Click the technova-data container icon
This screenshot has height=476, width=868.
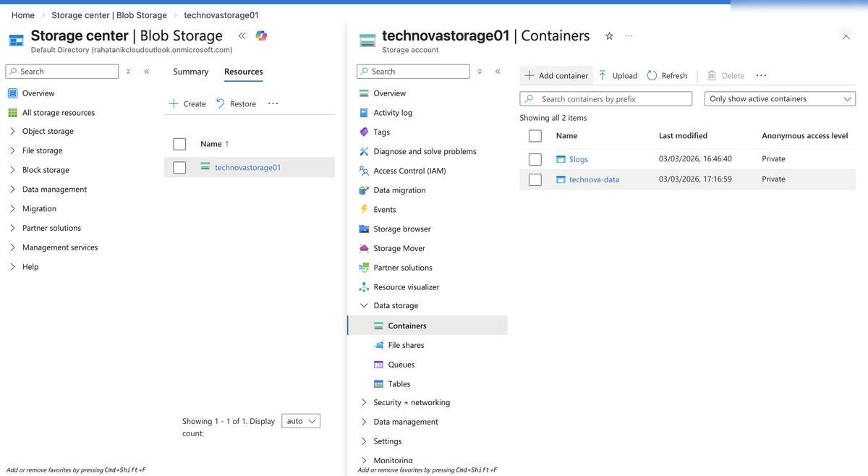click(561, 179)
